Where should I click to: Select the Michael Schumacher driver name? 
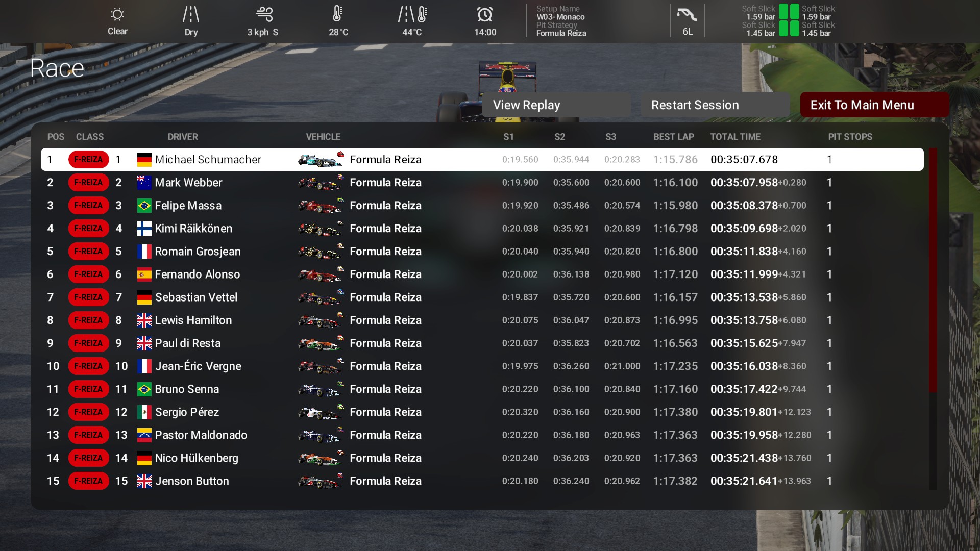208,160
